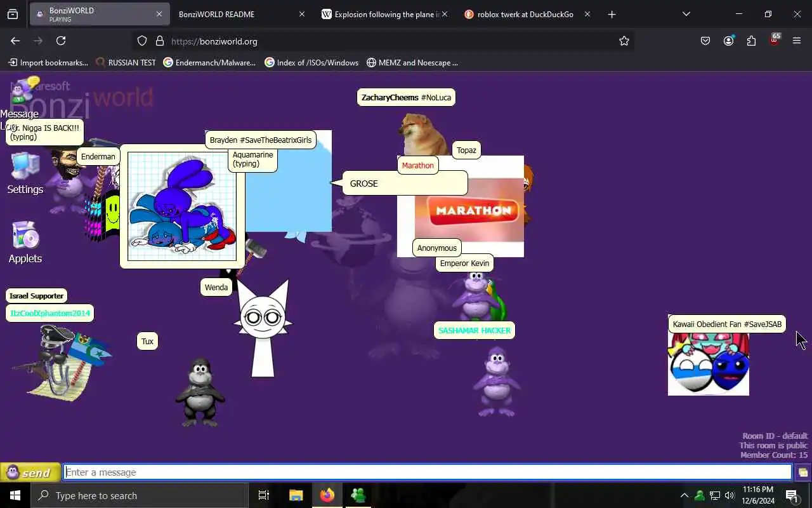The width and height of the screenshot is (812, 508).
Task: Click the site padlock icon
Action: tap(160, 41)
